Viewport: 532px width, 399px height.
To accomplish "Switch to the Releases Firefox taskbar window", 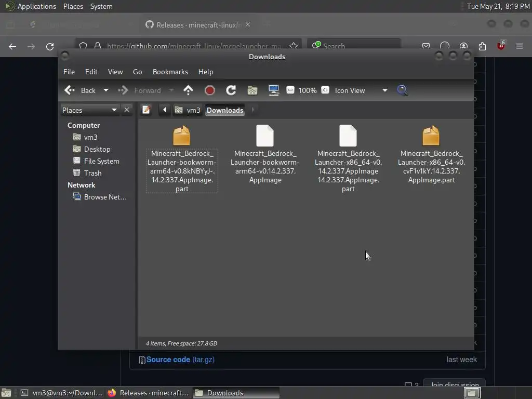I will coord(148,393).
